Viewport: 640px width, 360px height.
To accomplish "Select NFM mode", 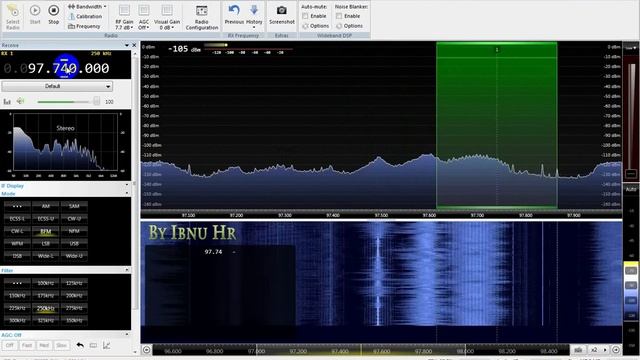I will coord(74,231).
